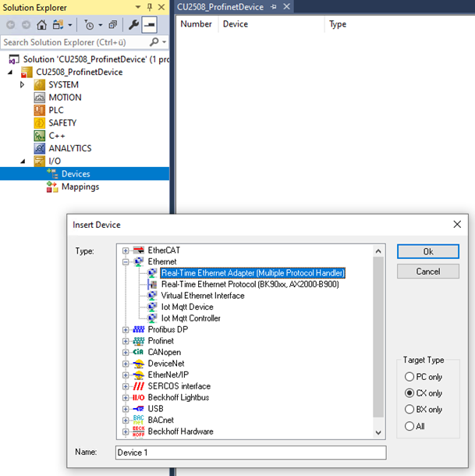Viewport: 475px width, 476px height.
Task: Click the search magnifier icon
Action: tap(154, 41)
